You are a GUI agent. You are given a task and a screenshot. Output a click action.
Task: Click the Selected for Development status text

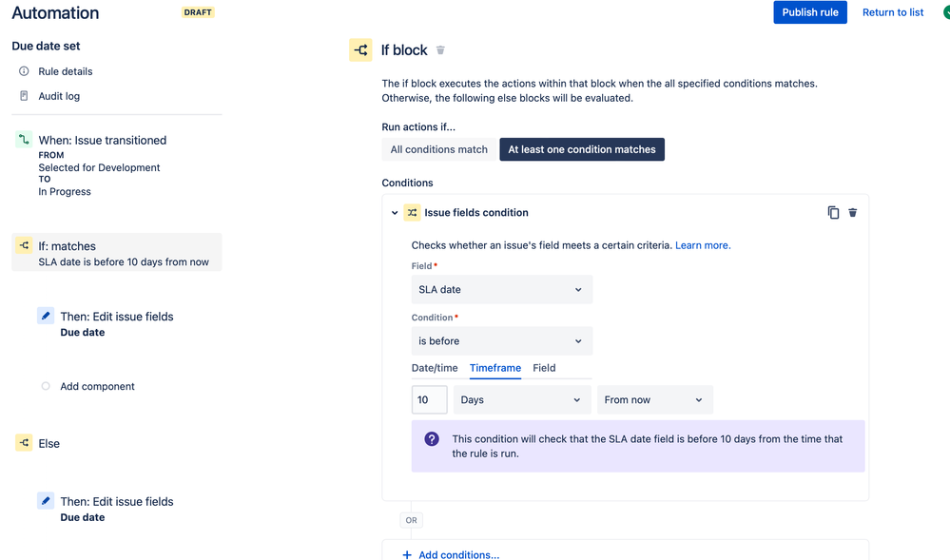(x=99, y=167)
